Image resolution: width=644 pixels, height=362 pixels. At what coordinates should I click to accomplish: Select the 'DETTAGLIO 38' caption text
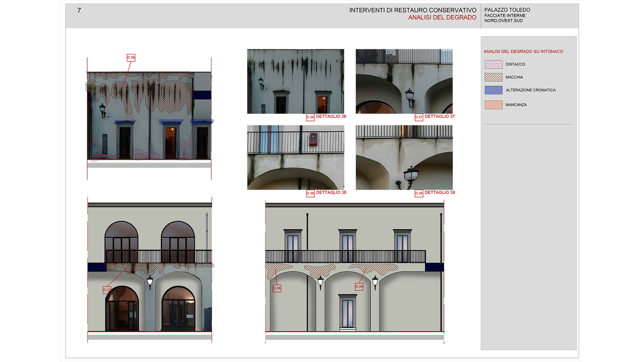coord(331,192)
